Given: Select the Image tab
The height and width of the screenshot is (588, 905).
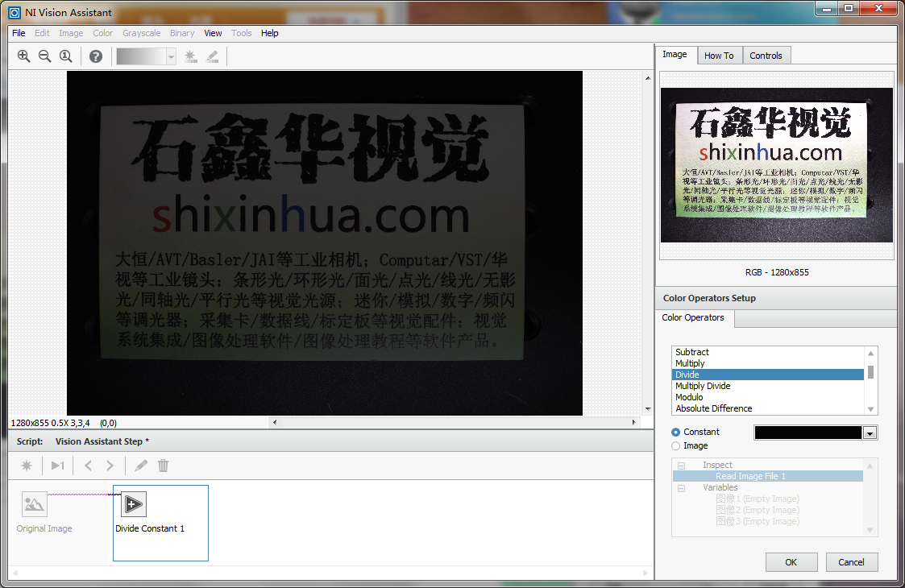Looking at the screenshot, I should pos(675,54).
